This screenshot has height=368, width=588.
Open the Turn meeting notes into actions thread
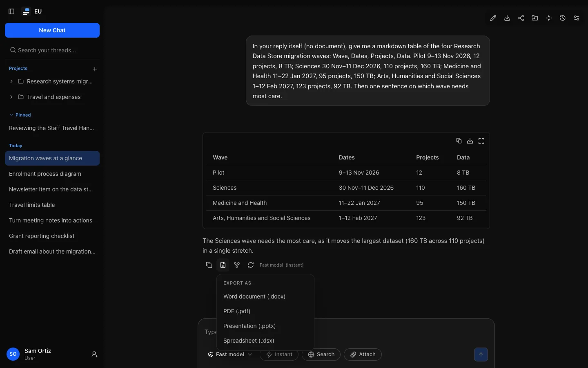click(x=52, y=220)
